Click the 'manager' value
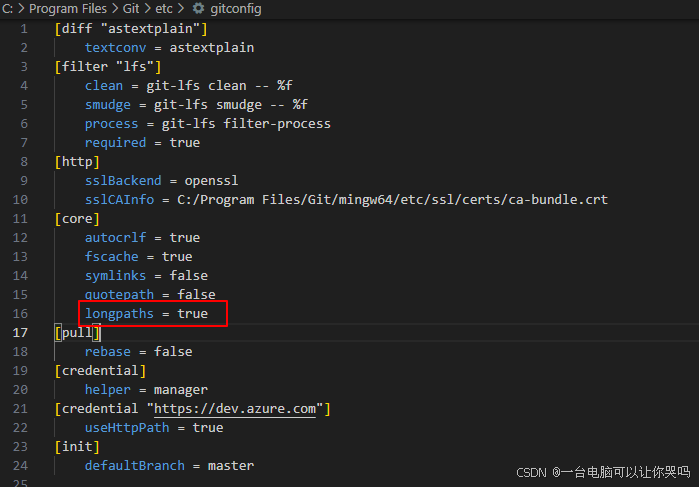 point(181,390)
